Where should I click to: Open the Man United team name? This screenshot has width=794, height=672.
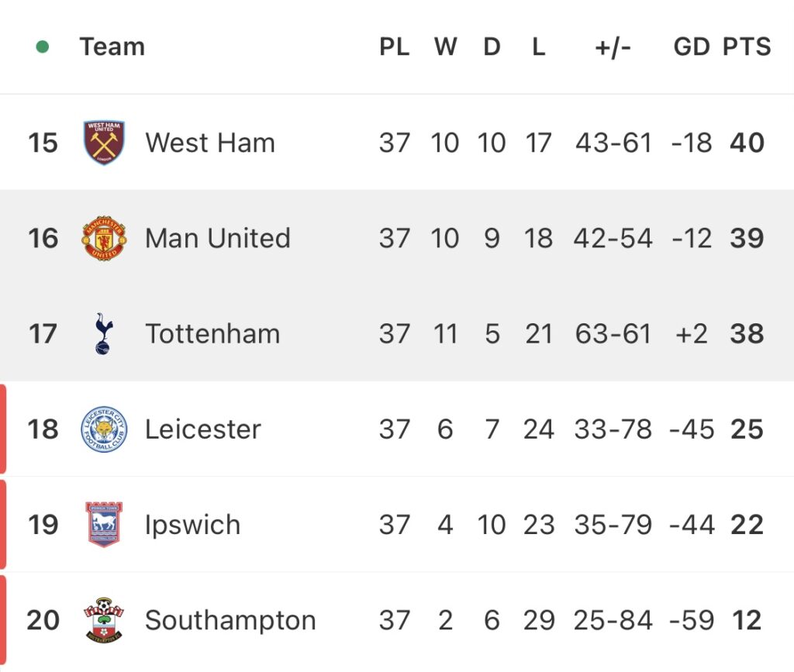[218, 238]
